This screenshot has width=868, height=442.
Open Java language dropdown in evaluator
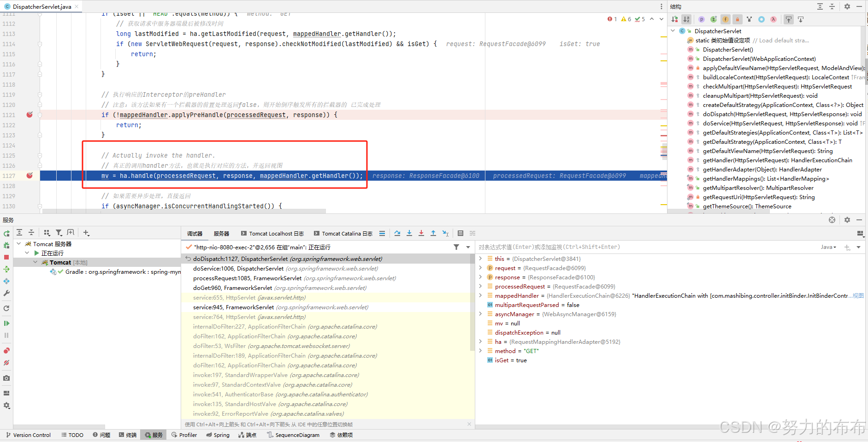pos(828,247)
